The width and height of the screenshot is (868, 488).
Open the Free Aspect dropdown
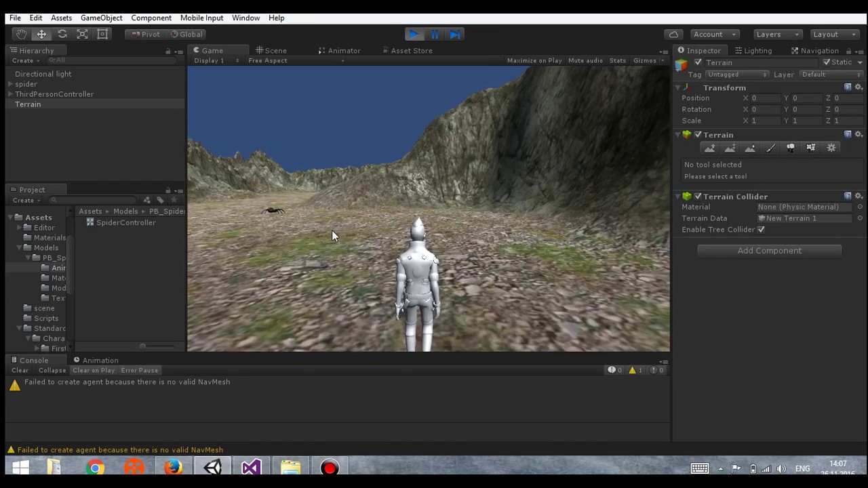point(296,60)
